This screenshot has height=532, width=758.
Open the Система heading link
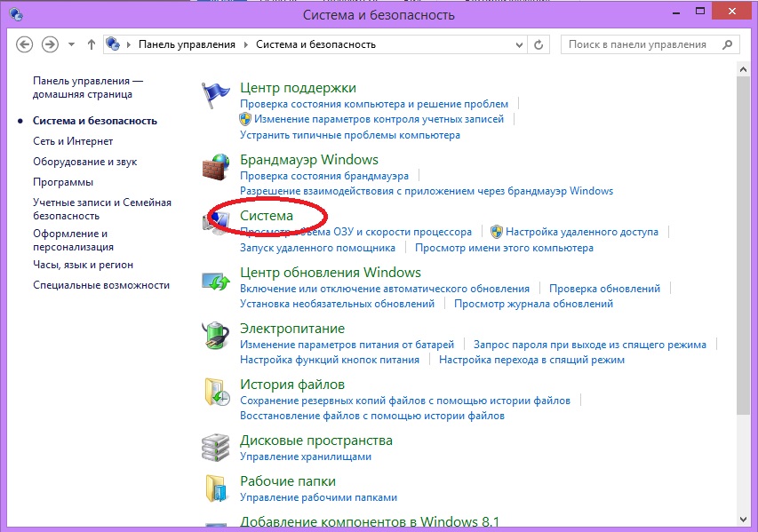(267, 216)
